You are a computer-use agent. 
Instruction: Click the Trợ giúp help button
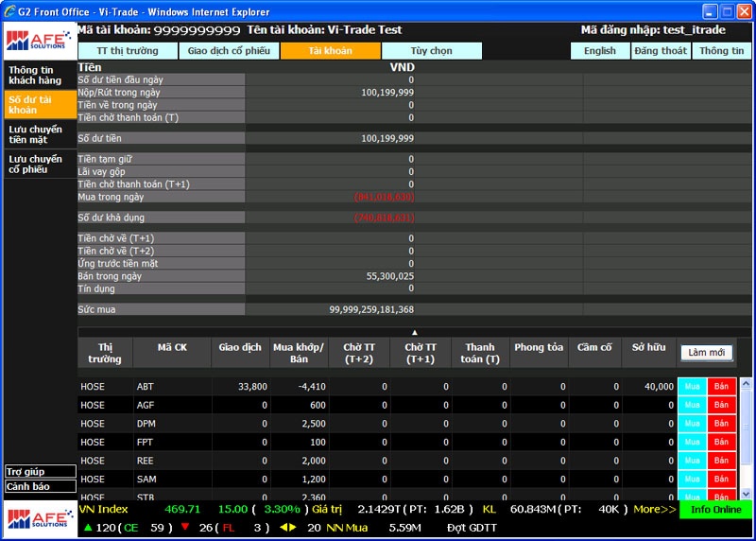41,472
